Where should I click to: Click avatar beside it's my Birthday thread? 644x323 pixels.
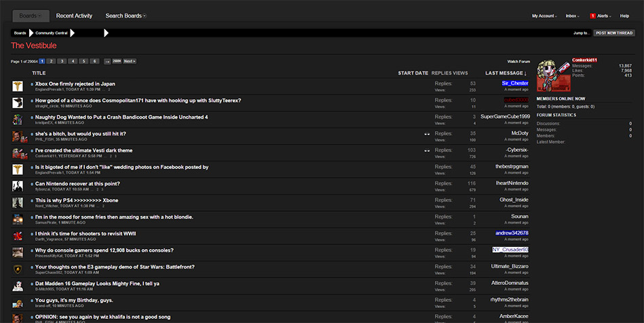coord(17,303)
